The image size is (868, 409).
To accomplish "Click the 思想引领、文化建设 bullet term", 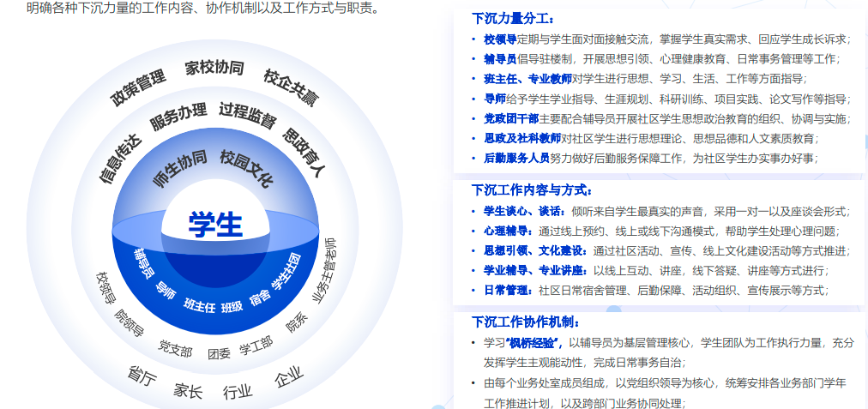I will coord(535,250).
